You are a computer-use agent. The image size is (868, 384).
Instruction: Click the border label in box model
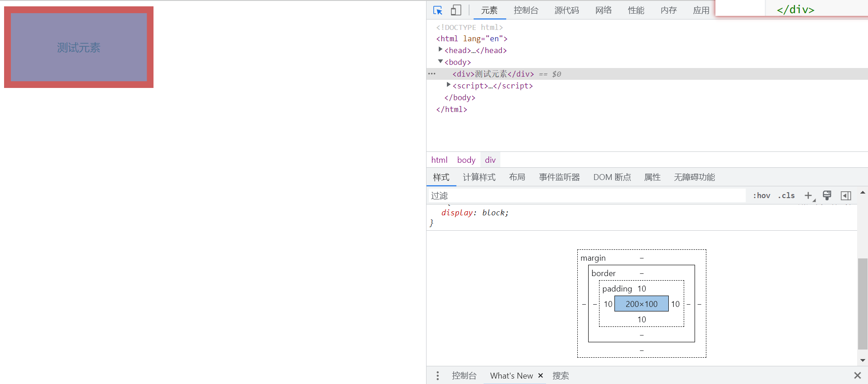pyautogui.click(x=604, y=273)
